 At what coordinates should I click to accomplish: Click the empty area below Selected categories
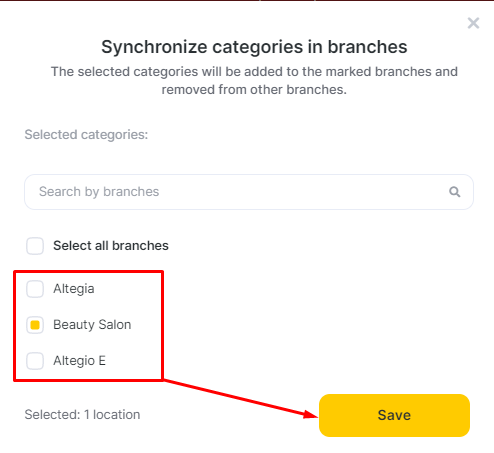pos(249,158)
